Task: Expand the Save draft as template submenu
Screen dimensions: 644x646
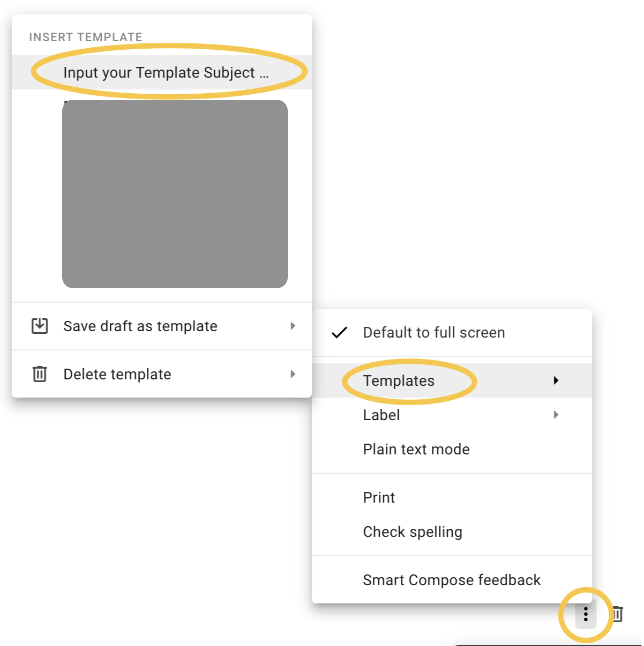Action: [x=293, y=325]
